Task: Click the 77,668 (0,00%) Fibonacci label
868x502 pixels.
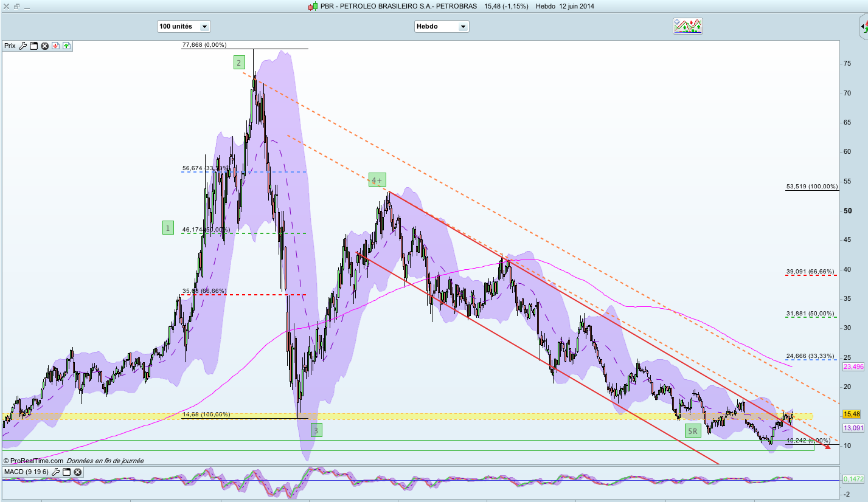Action: [x=204, y=45]
